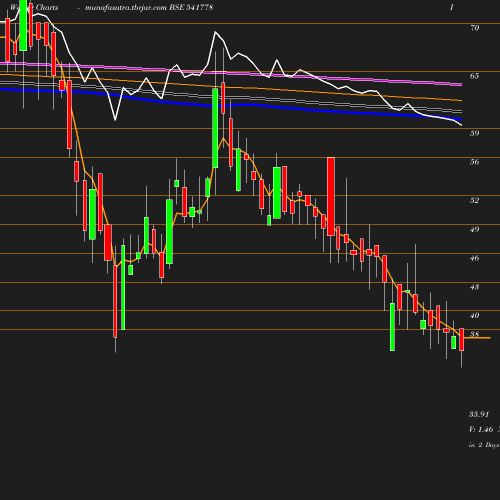The image size is (500, 500).
Task: Click the last red candlestick on the chart
Action: pos(462,339)
